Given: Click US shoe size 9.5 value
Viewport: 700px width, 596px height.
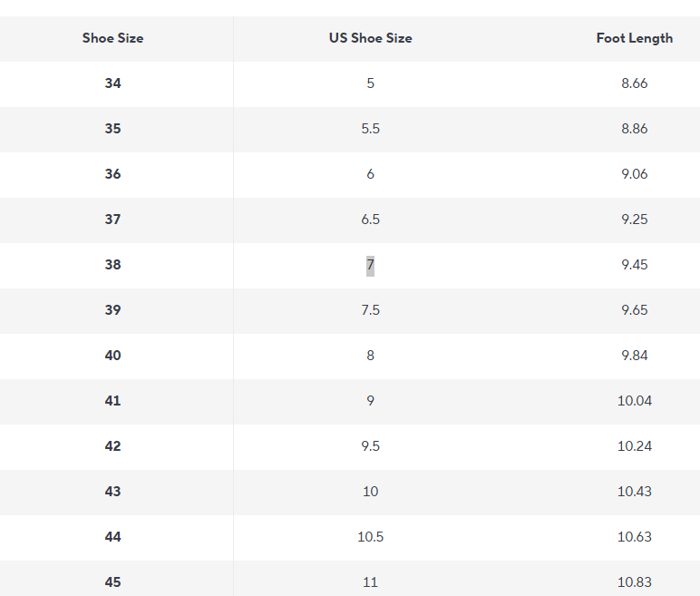Looking at the screenshot, I should click(x=370, y=446).
